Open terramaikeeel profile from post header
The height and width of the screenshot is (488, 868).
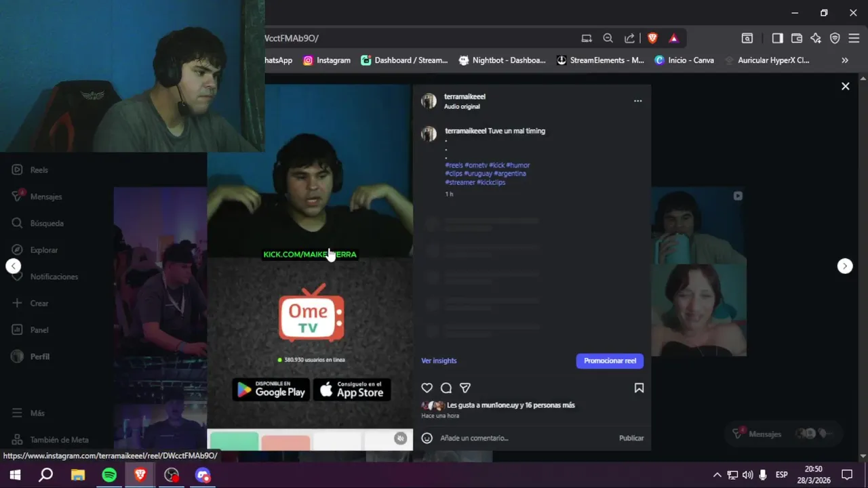(465, 97)
